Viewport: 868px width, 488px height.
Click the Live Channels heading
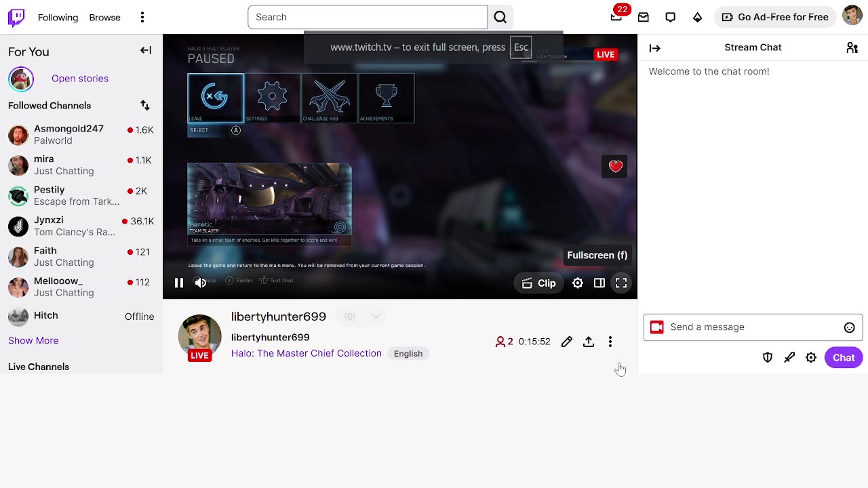(x=39, y=367)
